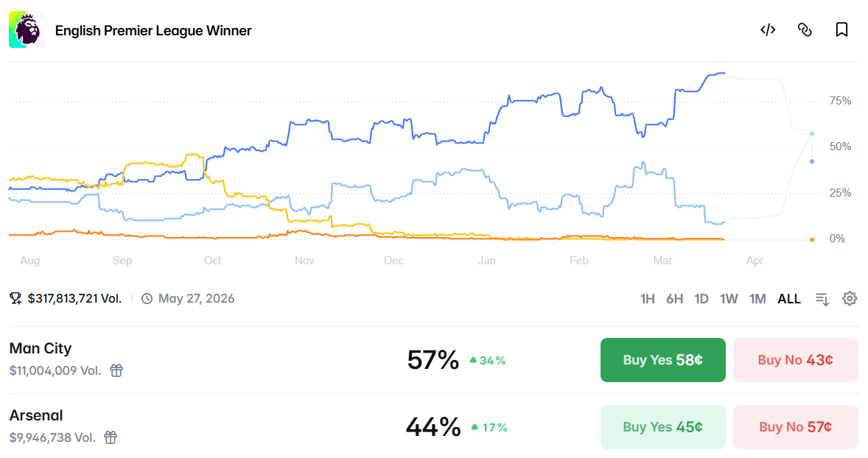Select the 1D time range
This screenshot has width=868, height=458.
pyautogui.click(x=701, y=298)
